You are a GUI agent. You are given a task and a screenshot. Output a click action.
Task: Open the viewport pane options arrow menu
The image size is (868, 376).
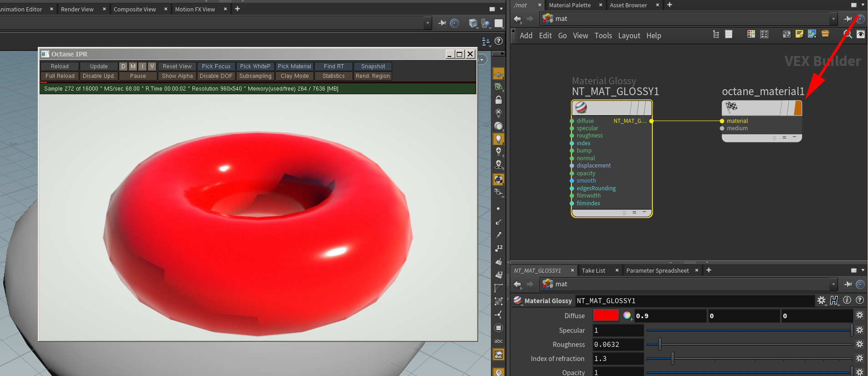click(501, 9)
